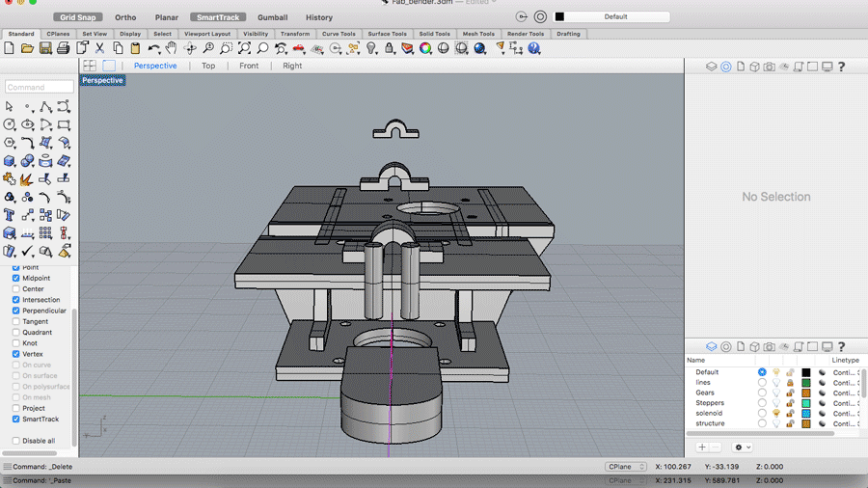Toggle the Ortho button

click(x=125, y=17)
